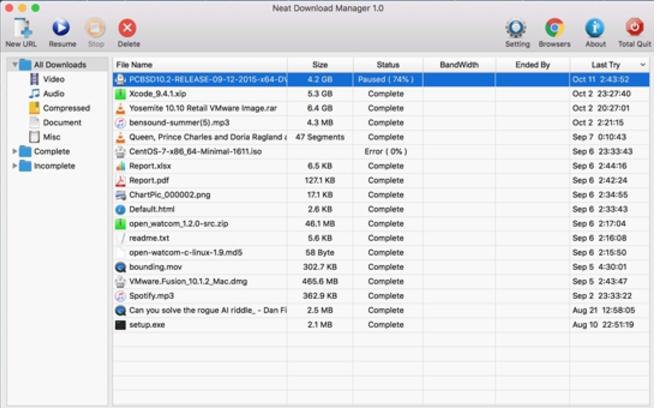Click the Stop toolbar icon

[x=95, y=29]
